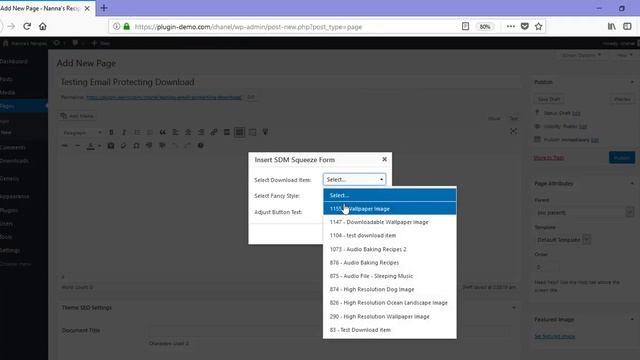Screen dimensions: 640x360
Task: Click the keyboard shortcuts help icon
Action: click(x=200, y=146)
